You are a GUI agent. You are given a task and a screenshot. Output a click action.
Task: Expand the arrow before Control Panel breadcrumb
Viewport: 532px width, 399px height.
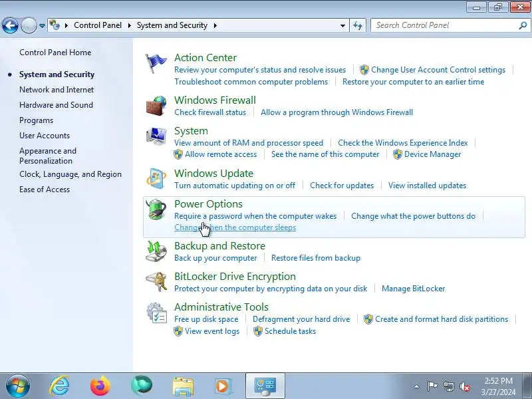point(66,25)
